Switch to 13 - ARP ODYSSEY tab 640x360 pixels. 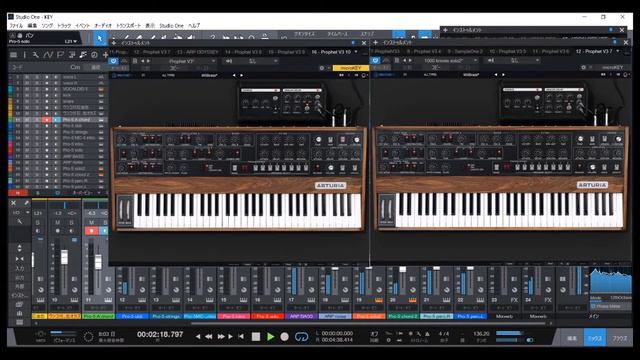pyautogui.click(x=198, y=52)
